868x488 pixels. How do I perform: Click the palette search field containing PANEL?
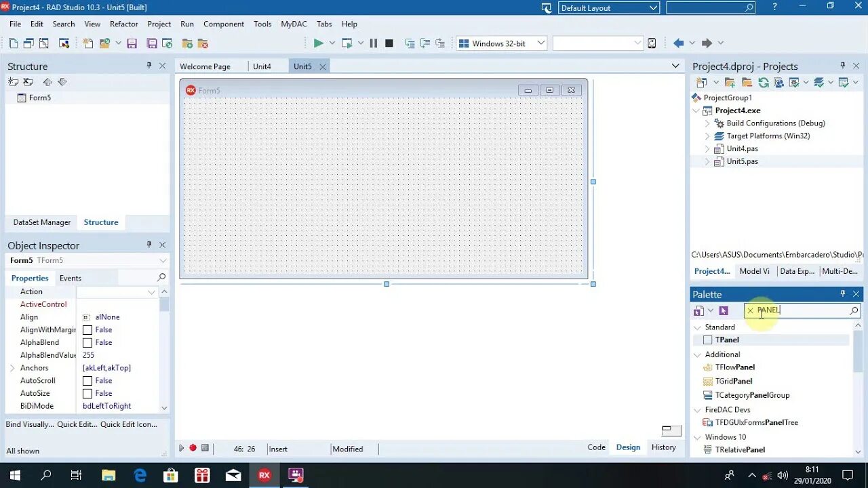pos(802,310)
